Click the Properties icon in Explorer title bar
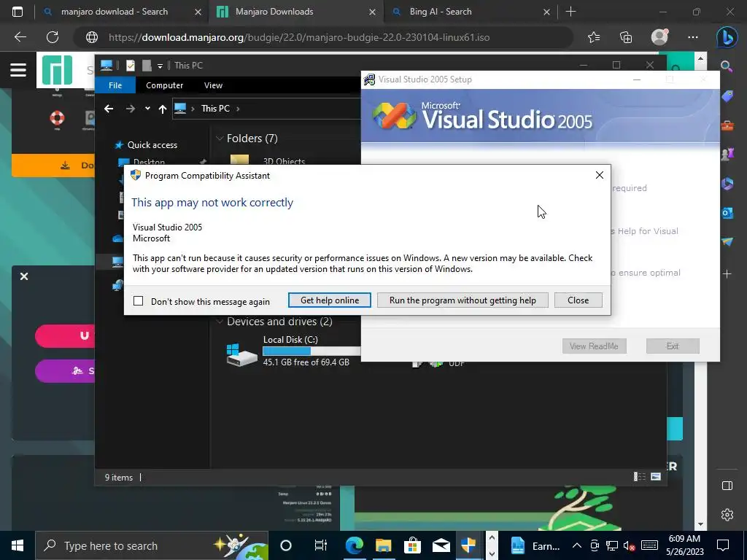Viewport: 747px width, 560px height. pos(131,65)
